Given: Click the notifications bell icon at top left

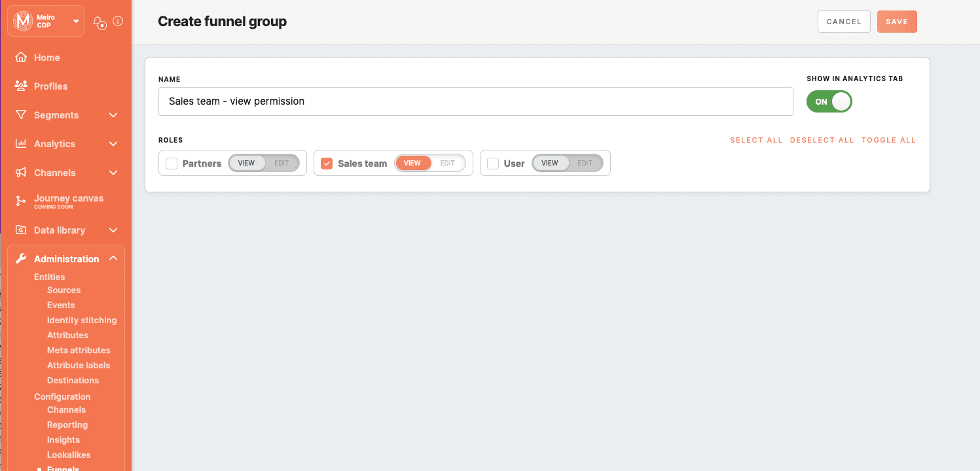Looking at the screenshot, I should point(100,22).
